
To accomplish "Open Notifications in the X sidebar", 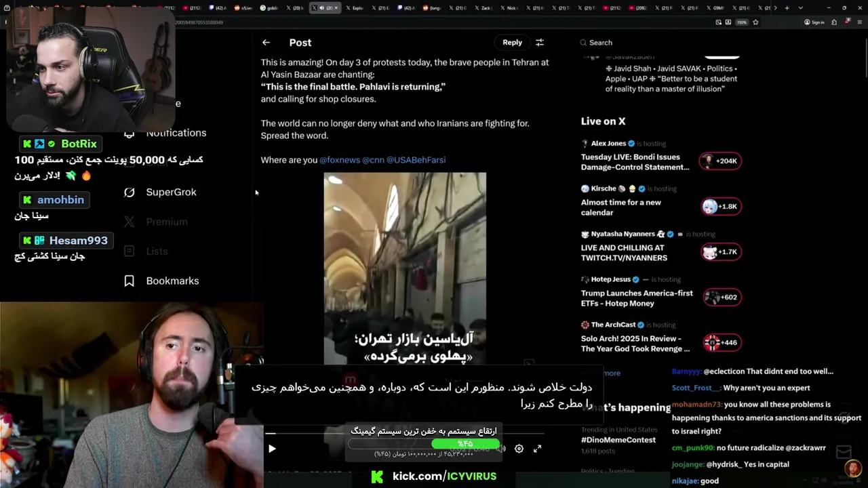I will tap(176, 133).
